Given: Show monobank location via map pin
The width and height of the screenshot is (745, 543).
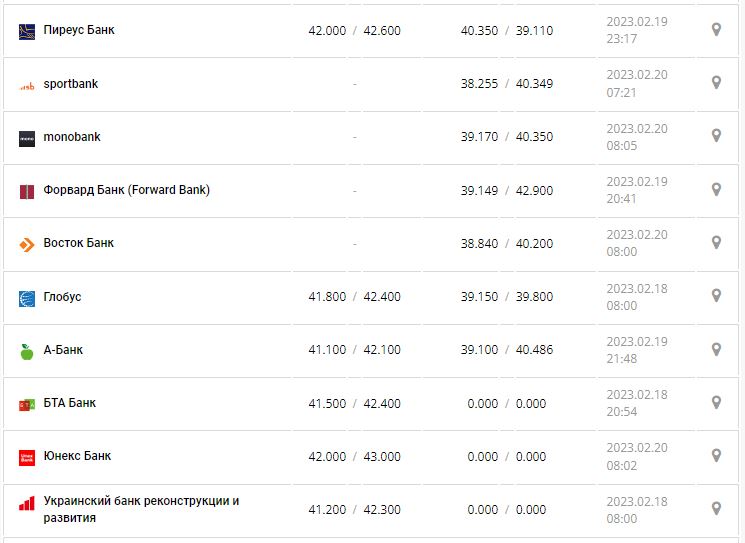Looking at the screenshot, I should click(x=716, y=136).
